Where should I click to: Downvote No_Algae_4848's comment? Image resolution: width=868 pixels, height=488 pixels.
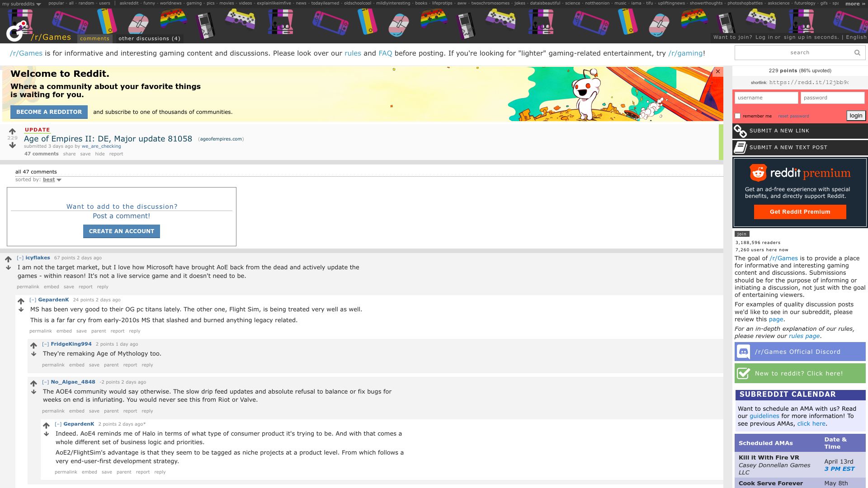pos(33,392)
